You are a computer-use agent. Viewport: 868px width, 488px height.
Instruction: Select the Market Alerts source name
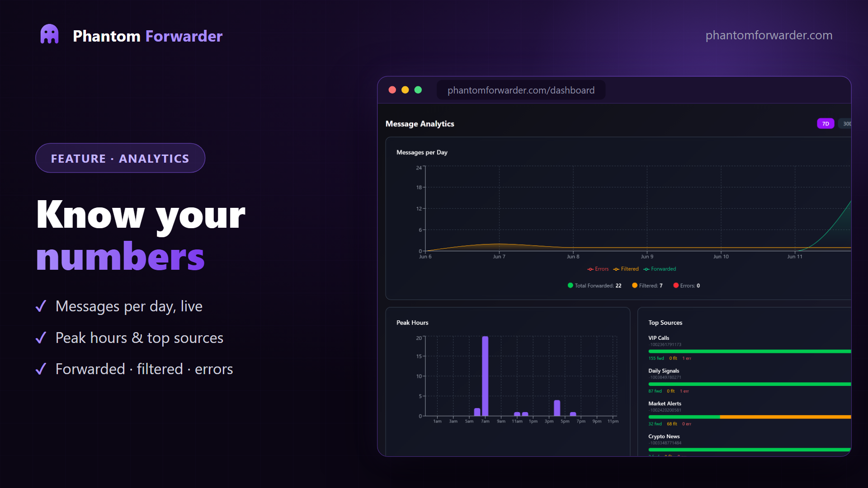[665, 404]
